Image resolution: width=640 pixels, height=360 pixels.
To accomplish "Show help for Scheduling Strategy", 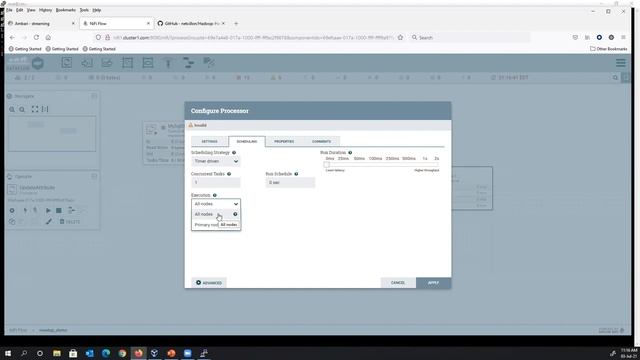I will (234, 152).
